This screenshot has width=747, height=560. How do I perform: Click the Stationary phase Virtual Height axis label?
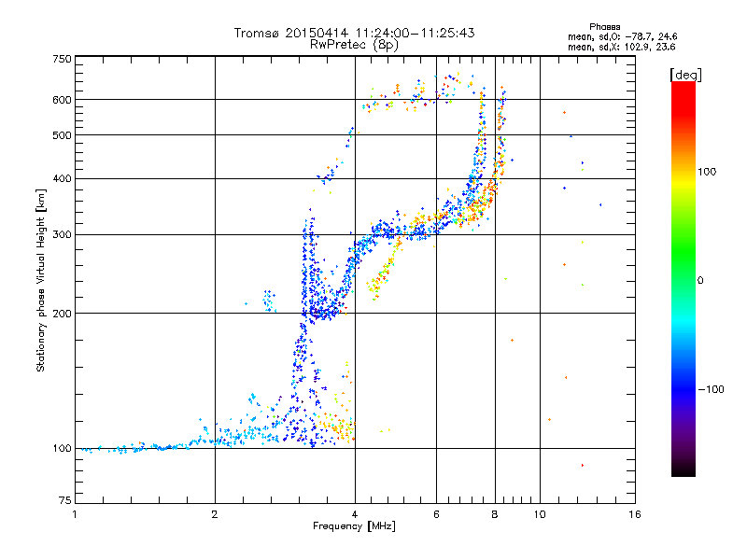click(41, 280)
